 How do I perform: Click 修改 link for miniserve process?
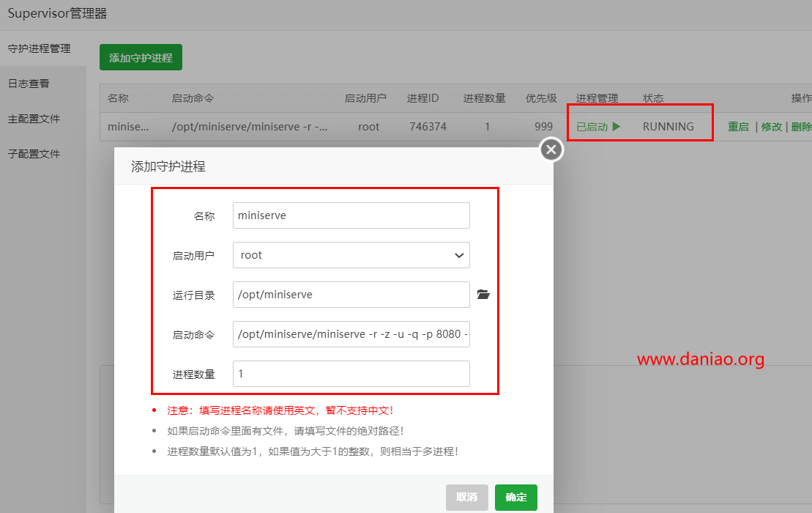point(772,127)
